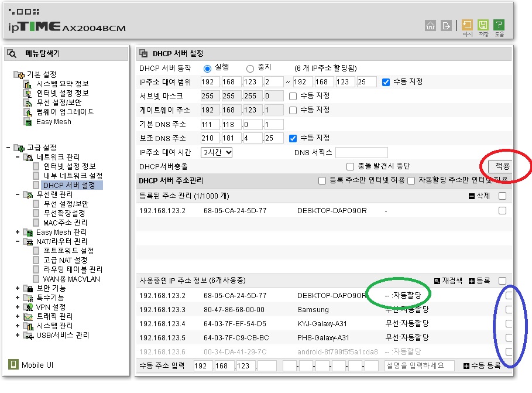This screenshot has width=532, height=393.
Task: Click the NAT/라우터 관리 icon
Action: [x=28, y=241]
